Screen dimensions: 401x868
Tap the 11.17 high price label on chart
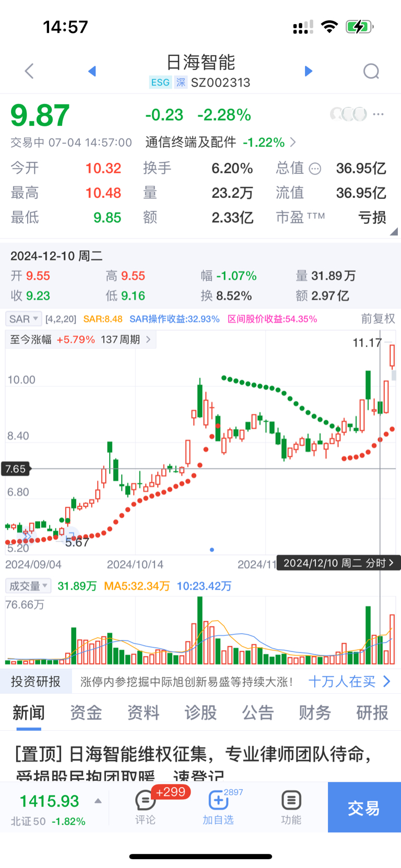pos(367,343)
